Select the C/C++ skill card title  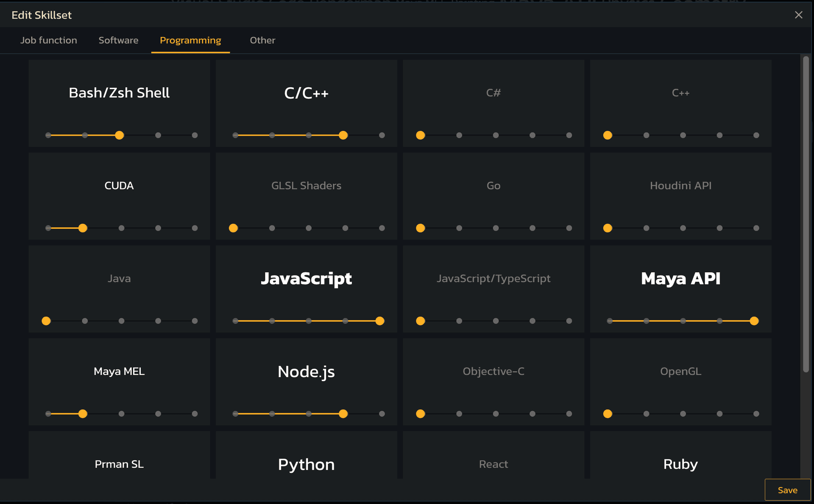(306, 93)
